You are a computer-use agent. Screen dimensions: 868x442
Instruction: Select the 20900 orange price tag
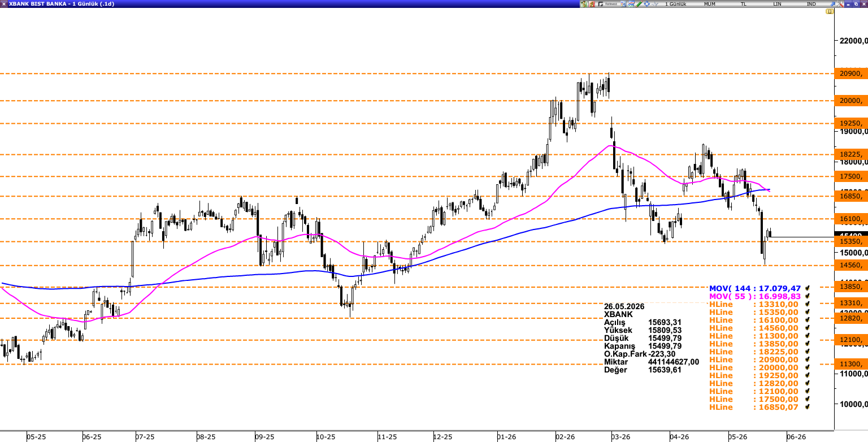click(851, 73)
